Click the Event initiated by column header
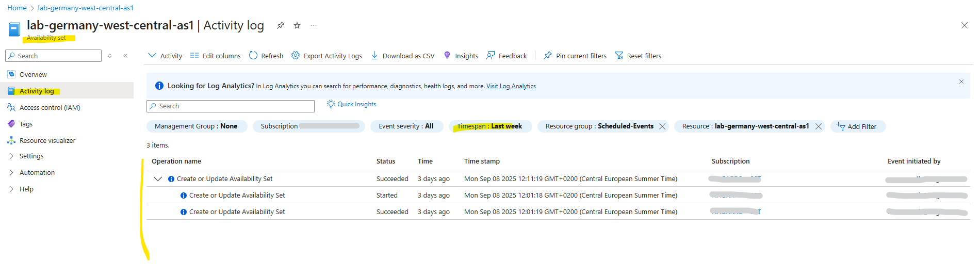The height and width of the screenshot is (277, 980). tap(914, 161)
